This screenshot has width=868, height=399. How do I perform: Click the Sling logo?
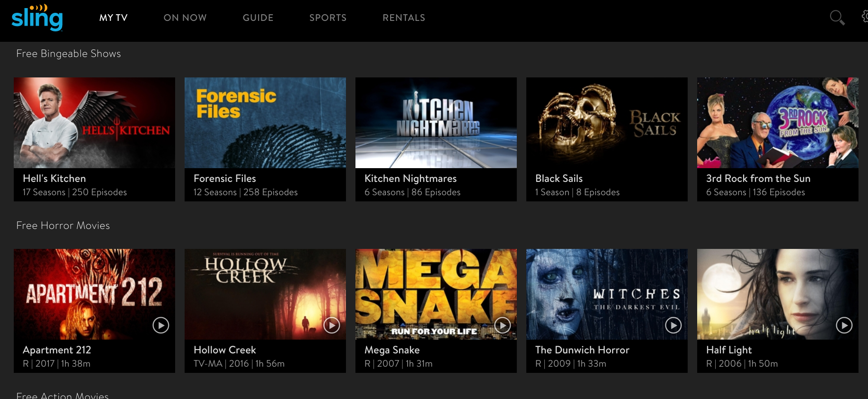point(37,18)
